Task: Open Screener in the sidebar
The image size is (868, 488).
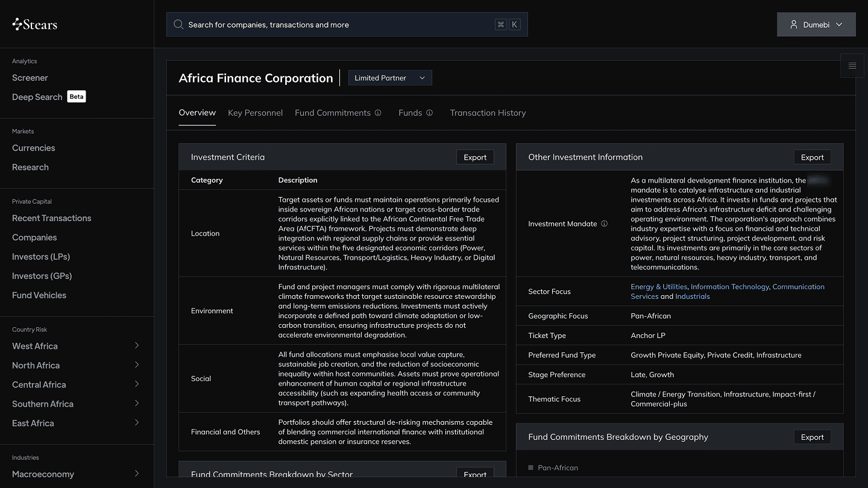Action: tap(30, 78)
